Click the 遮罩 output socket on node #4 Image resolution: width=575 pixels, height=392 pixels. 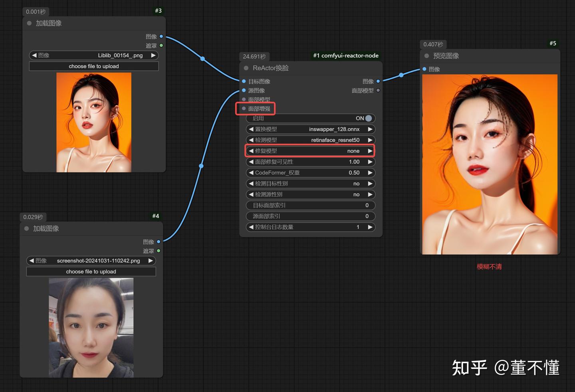[159, 251]
